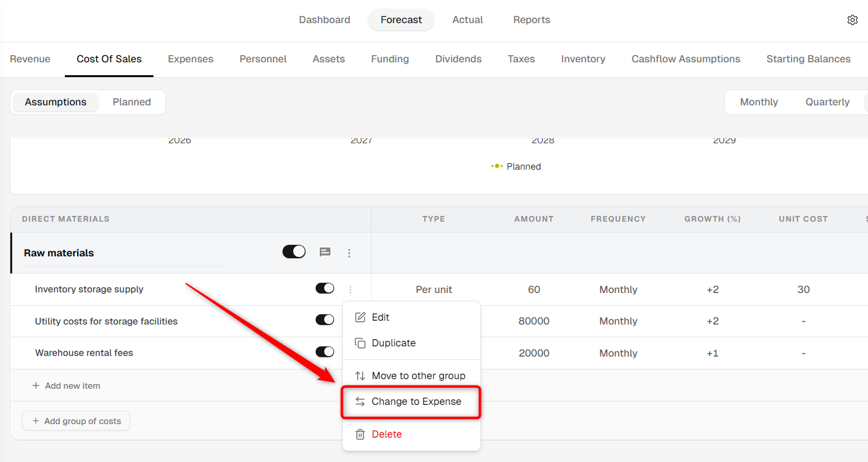Click the copy icon beside Duplicate
Screen dimensions: 868x462
[360, 343]
